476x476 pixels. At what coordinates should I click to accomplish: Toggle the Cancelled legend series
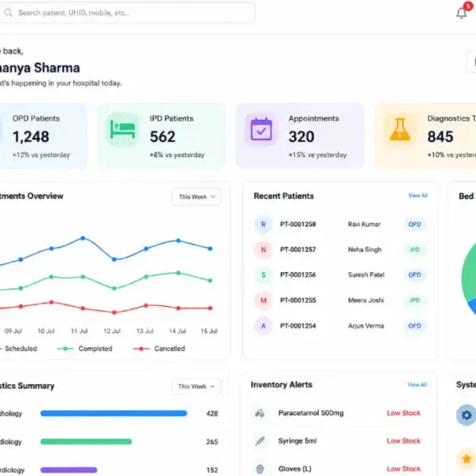click(159, 348)
